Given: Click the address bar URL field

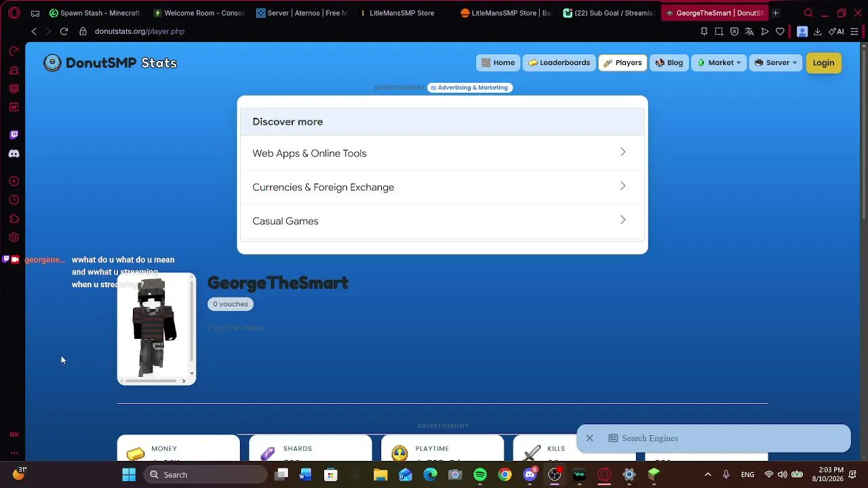Looking at the screenshot, I should point(387,31).
